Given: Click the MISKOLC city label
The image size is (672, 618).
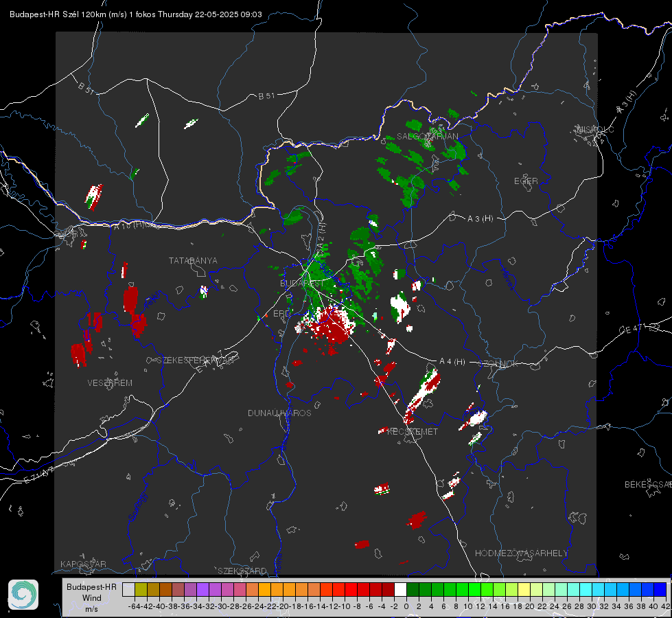Looking at the screenshot, I should [596, 129].
